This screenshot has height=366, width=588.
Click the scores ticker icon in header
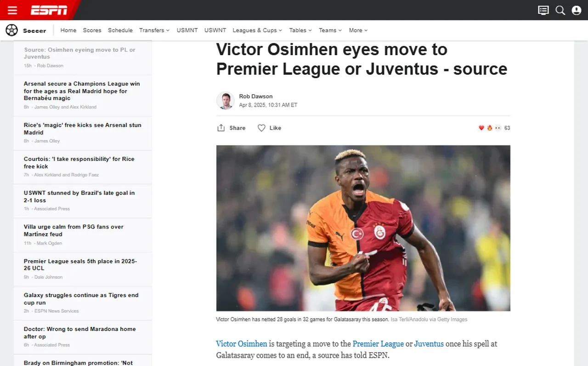543,10
